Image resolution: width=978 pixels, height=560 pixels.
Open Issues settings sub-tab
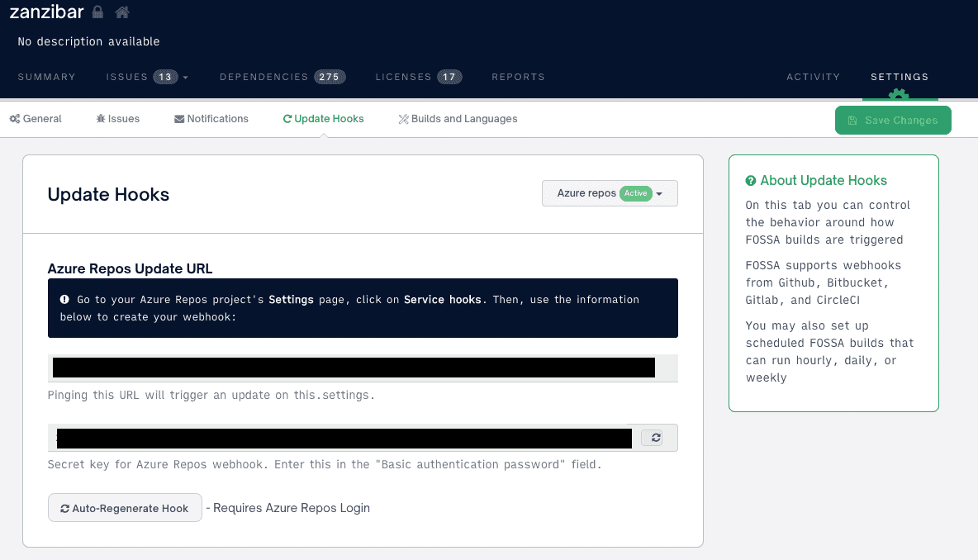tap(118, 118)
